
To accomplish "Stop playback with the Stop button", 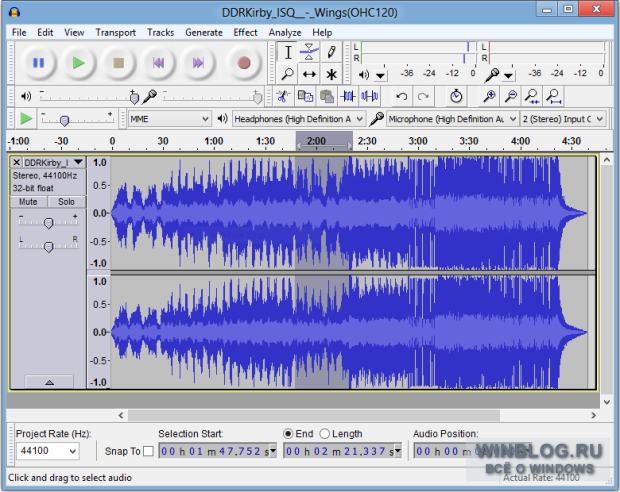I will coord(119,62).
